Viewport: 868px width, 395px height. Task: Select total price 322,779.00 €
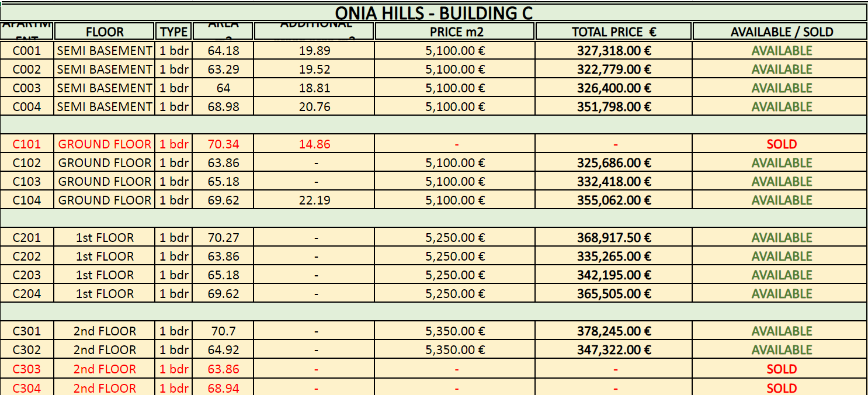click(x=614, y=70)
